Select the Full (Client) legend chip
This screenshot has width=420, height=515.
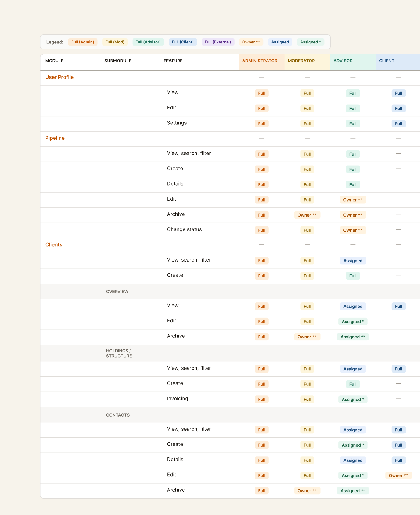183,42
